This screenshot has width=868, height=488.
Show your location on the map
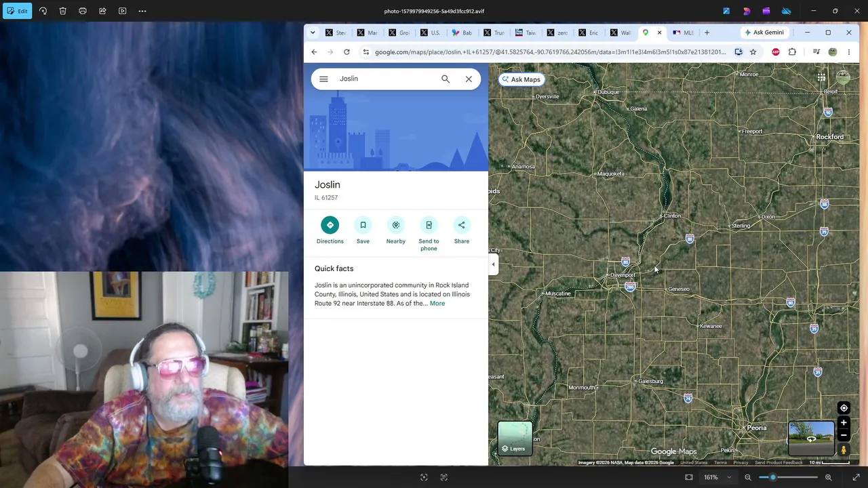[844, 408]
